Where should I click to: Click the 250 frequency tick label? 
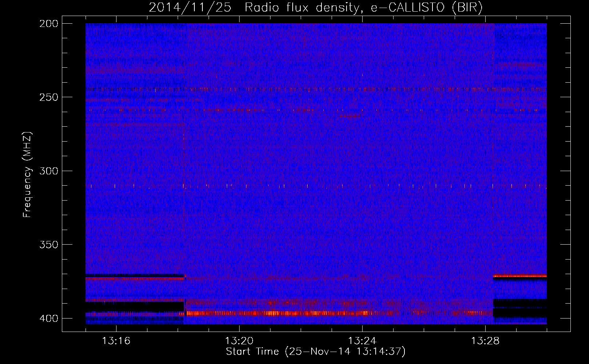coord(49,97)
